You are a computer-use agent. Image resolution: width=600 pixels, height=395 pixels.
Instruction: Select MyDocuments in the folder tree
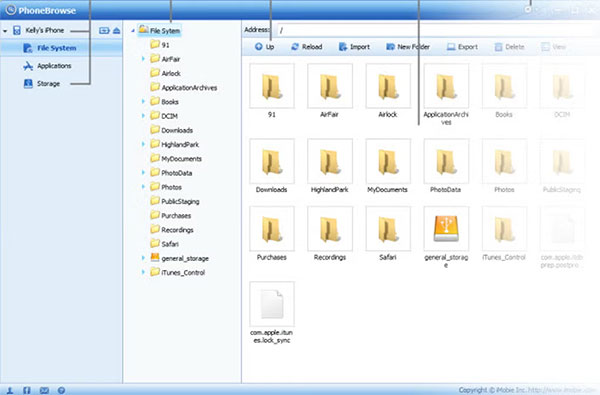pos(176,158)
